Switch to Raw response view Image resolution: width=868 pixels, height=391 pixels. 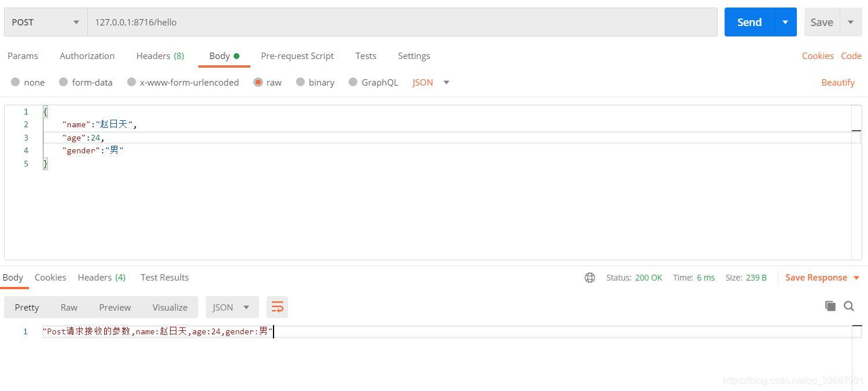pyautogui.click(x=69, y=307)
